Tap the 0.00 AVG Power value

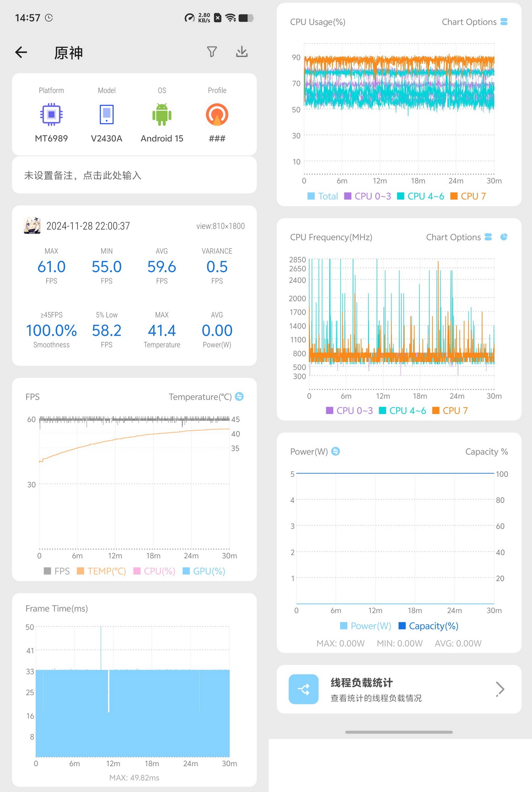pyautogui.click(x=217, y=330)
